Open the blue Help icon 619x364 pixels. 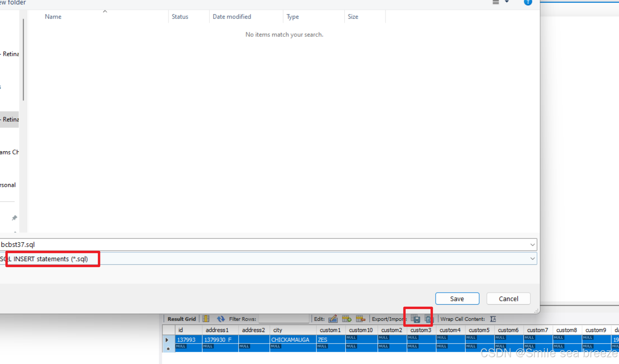pos(528,2)
